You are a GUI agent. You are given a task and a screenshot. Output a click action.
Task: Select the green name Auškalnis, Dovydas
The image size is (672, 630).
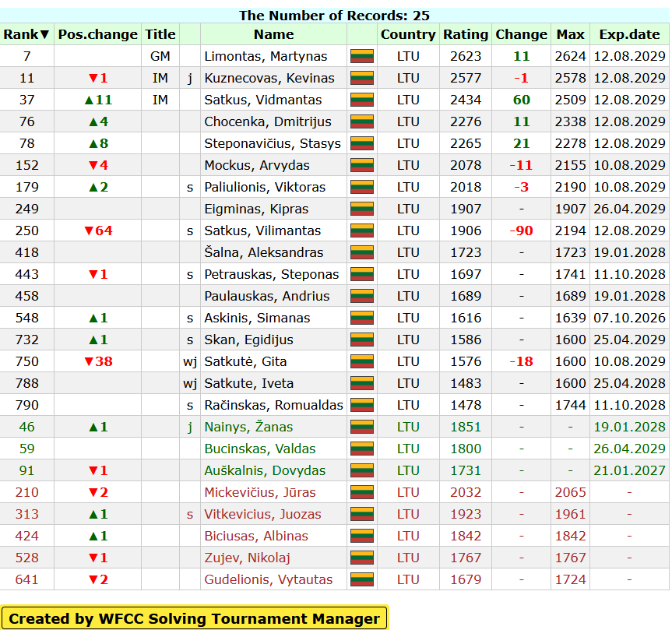pos(265,470)
